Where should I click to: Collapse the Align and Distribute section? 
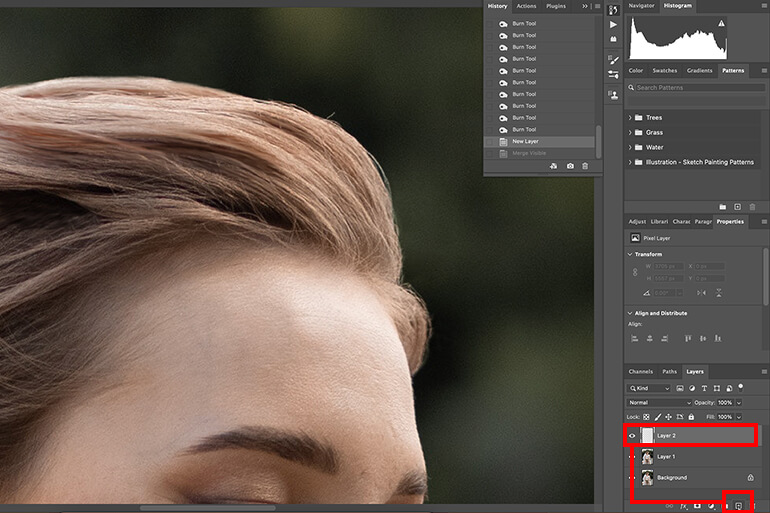click(x=630, y=313)
